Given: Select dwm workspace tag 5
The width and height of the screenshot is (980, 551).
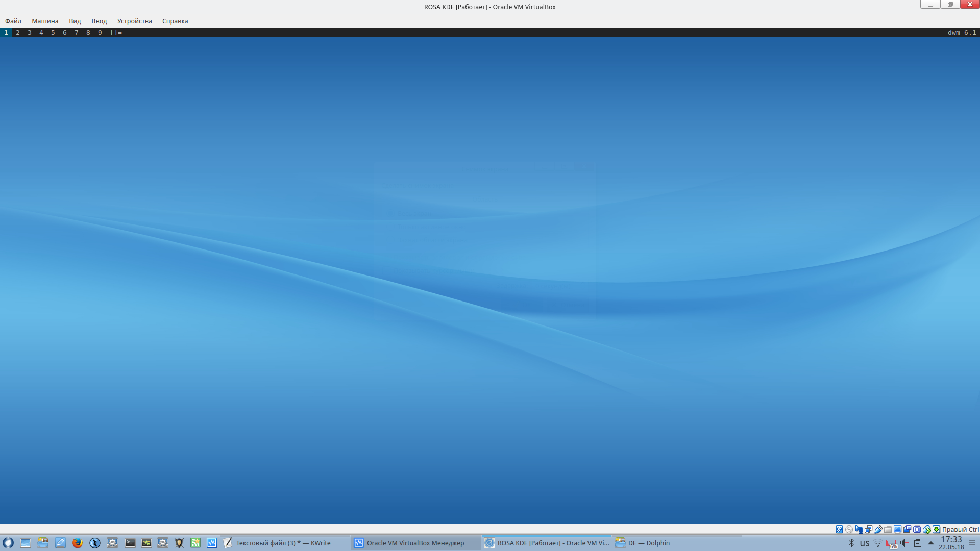Looking at the screenshot, I should pos(53,32).
